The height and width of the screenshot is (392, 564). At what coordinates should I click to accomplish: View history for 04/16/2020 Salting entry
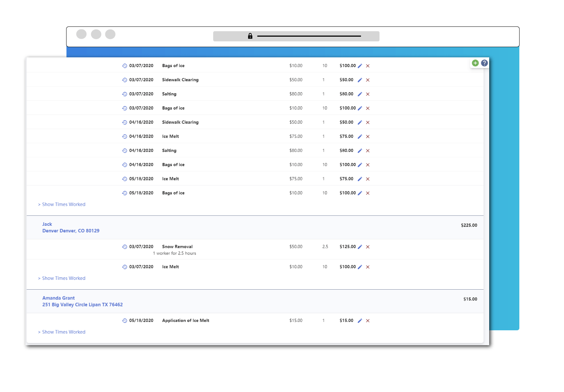(x=125, y=151)
